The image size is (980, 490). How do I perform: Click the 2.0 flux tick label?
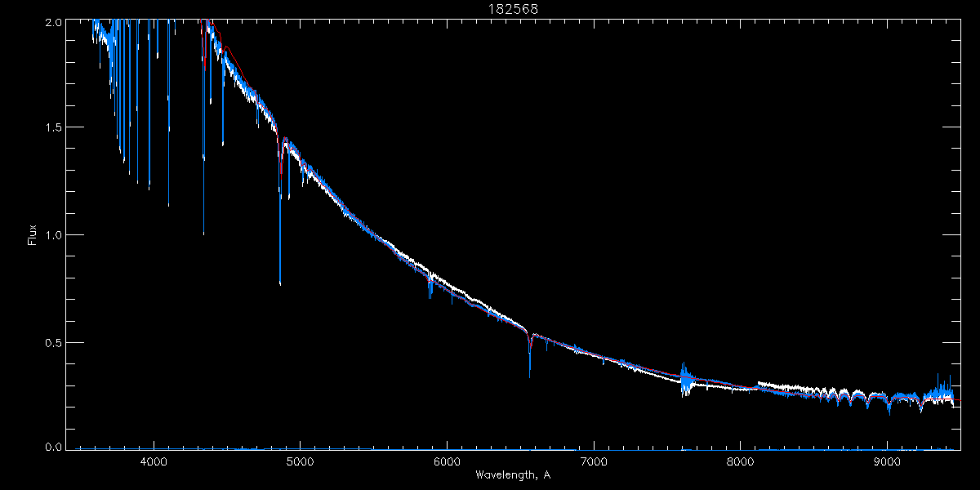(53, 23)
